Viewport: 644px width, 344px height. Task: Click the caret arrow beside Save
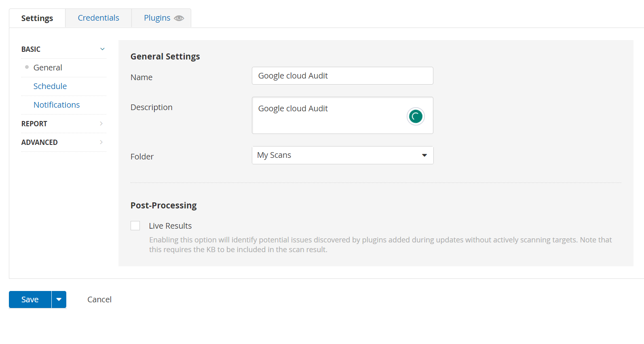(x=59, y=299)
